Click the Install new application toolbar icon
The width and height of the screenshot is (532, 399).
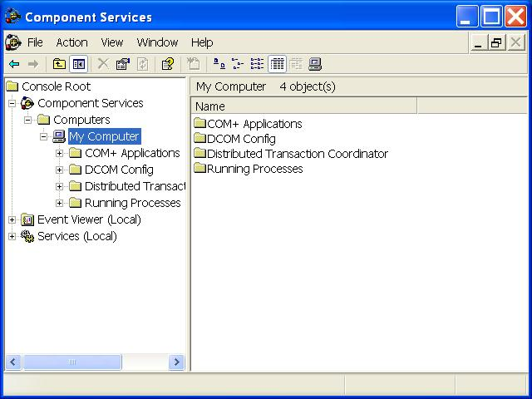click(x=194, y=64)
